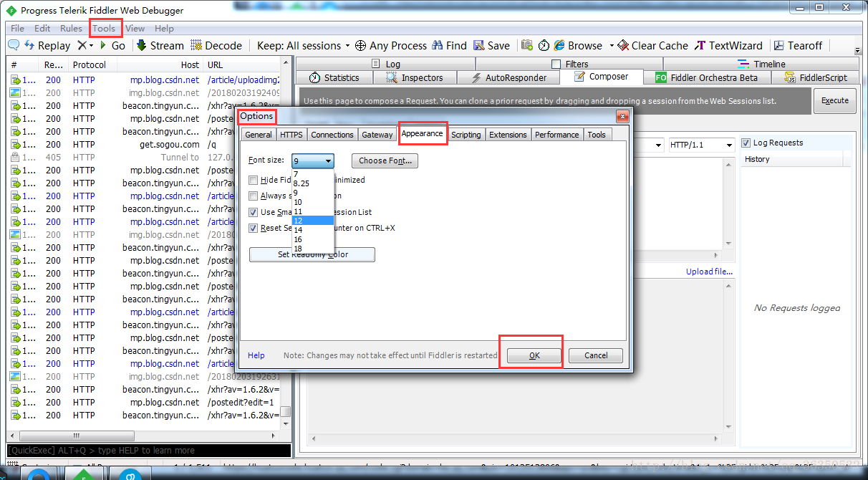Select 12 in font size list
The width and height of the screenshot is (868, 480).
[x=313, y=221]
